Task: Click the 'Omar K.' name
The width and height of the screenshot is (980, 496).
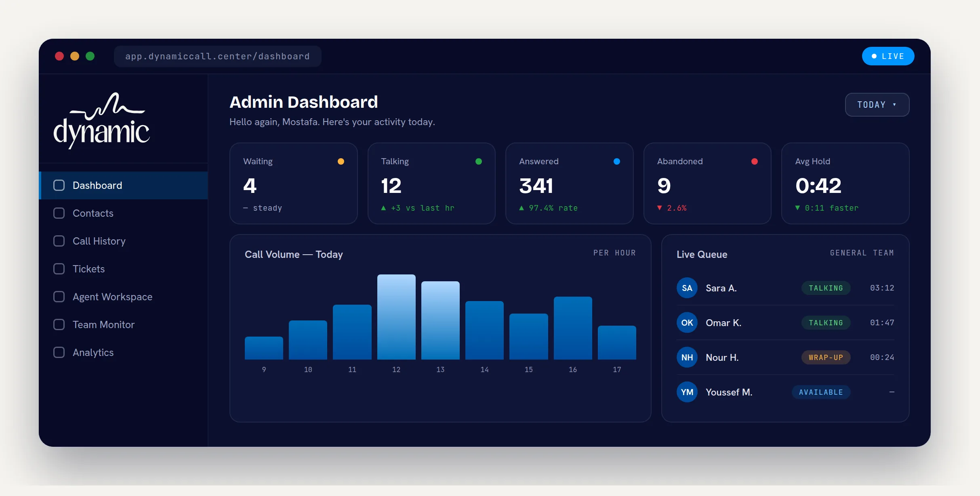Action: click(723, 322)
